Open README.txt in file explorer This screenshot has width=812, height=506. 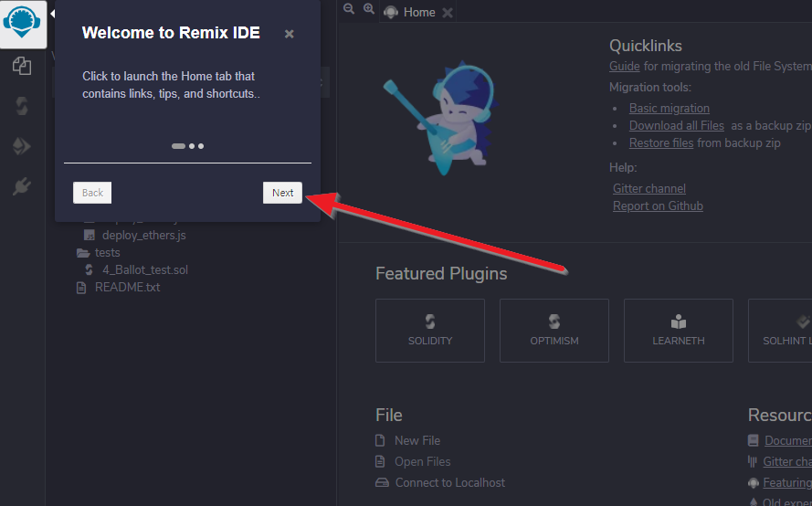[x=127, y=288]
